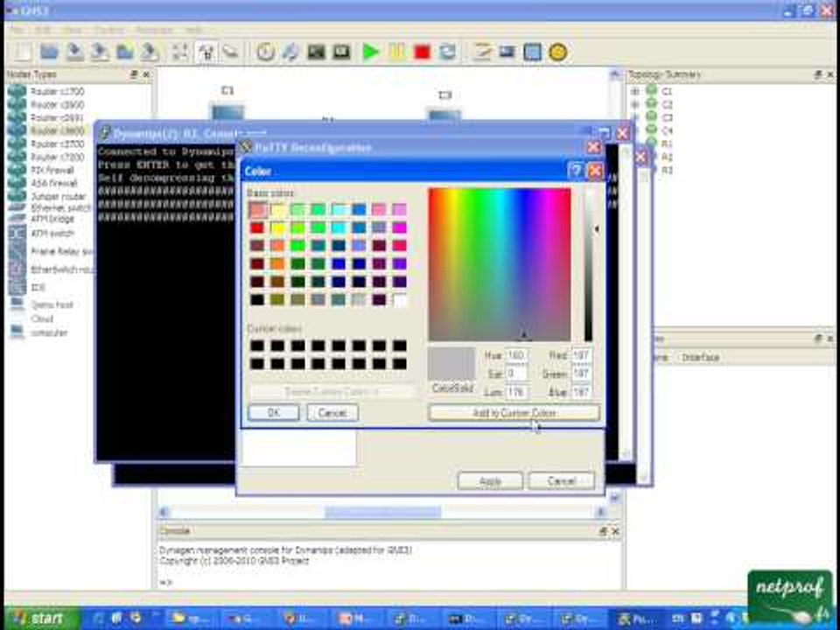Expand C1 in Topology Summary
Image resolution: width=840 pixels, height=630 pixels.
pos(635,92)
